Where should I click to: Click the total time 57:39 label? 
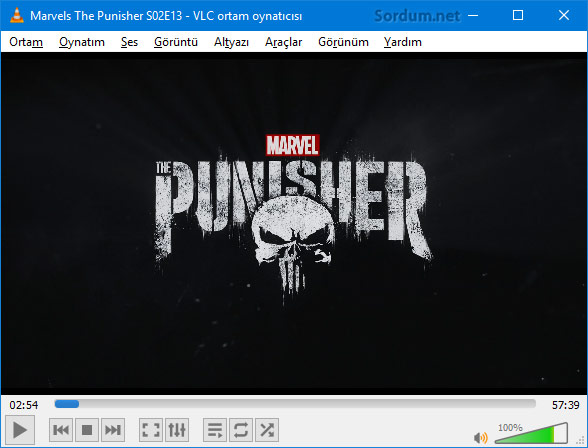pyautogui.click(x=566, y=405)
